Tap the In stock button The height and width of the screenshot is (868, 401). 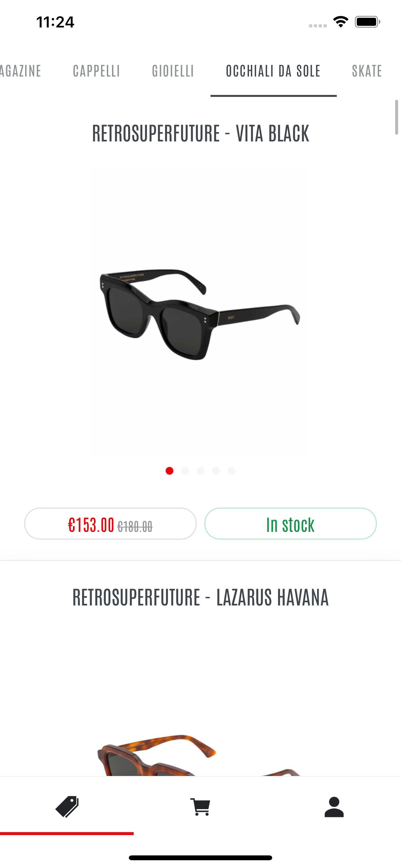click(291, 524)
